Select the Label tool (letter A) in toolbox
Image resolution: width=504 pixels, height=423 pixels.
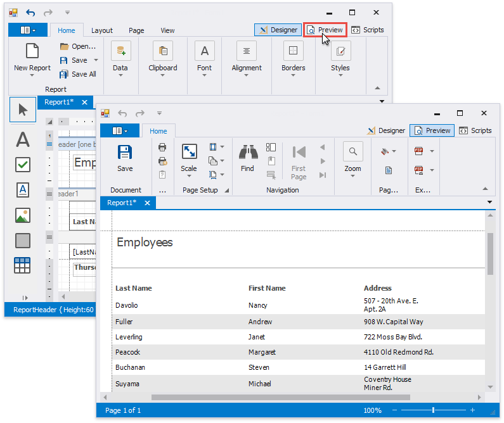pos(23,139)
